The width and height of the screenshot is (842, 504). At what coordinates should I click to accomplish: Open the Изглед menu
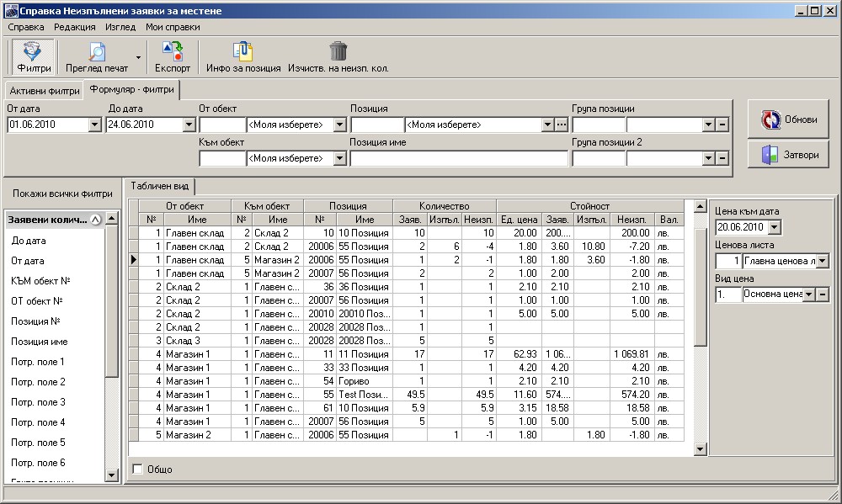[120, 27]
